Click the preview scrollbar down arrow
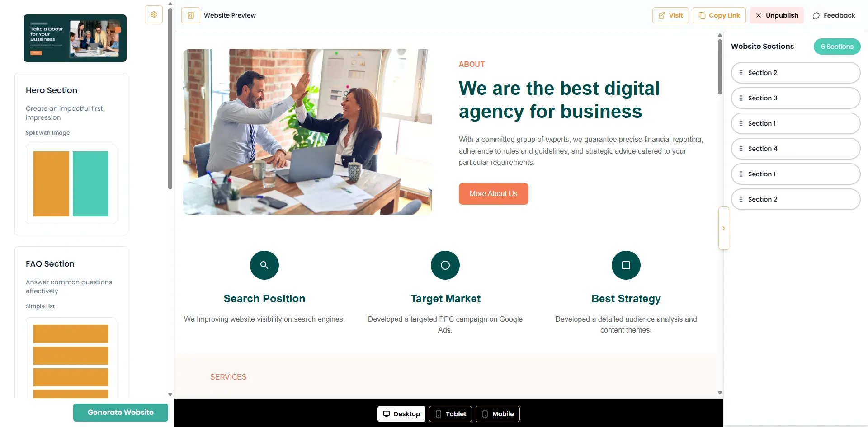Viewport: 868px width, 427px height. click(x=720, y=393)
